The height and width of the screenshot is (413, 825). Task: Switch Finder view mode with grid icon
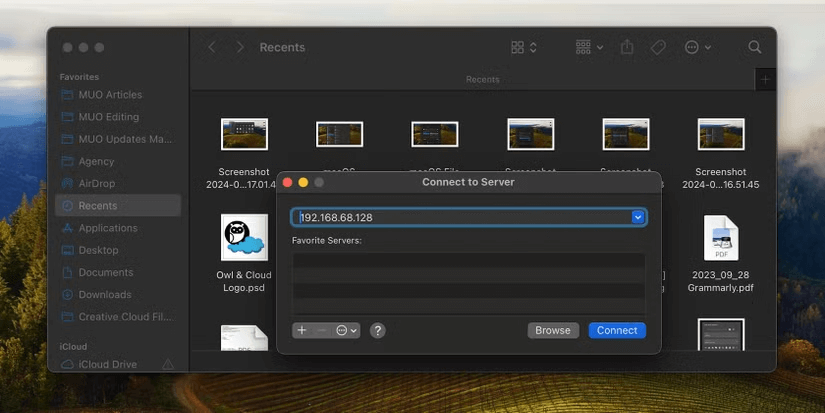pos(523,47)
